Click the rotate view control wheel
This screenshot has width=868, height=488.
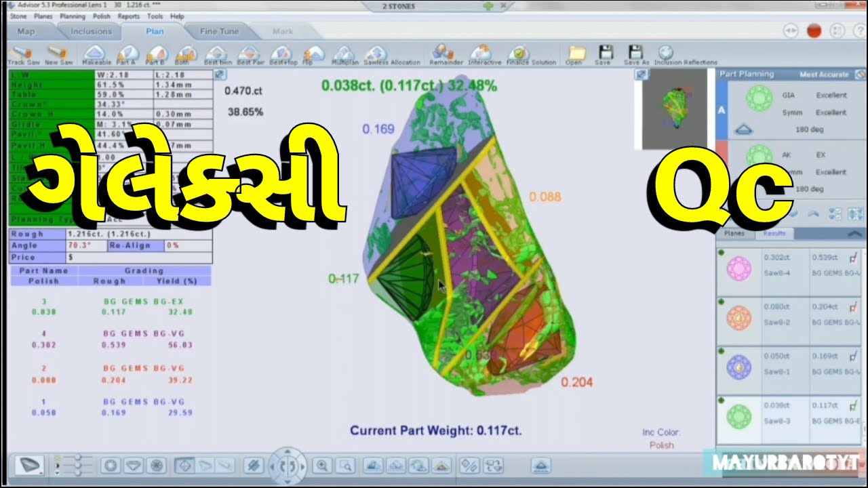point(288,466)
